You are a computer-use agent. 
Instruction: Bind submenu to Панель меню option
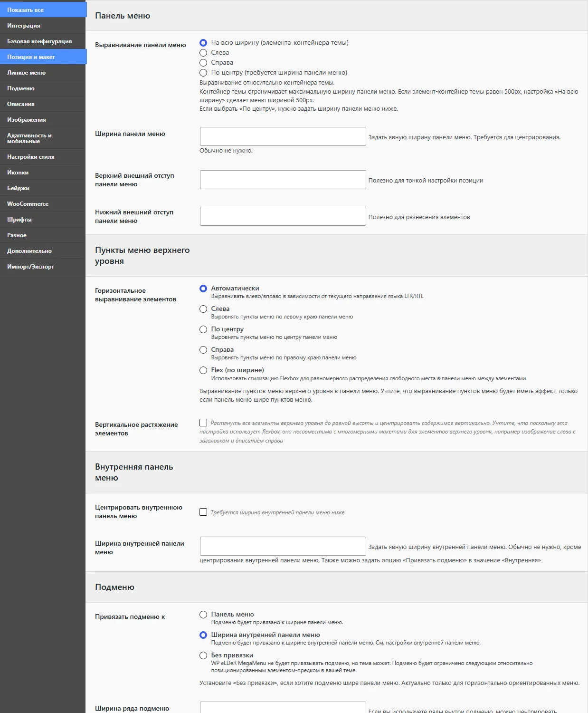[203, 615]
